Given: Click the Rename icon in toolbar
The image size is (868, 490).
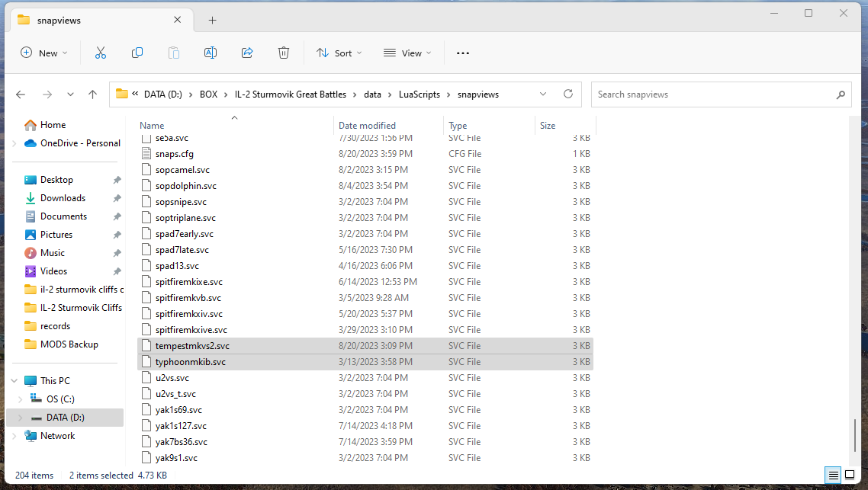Looking at the screenshot, I should [211, 53].
